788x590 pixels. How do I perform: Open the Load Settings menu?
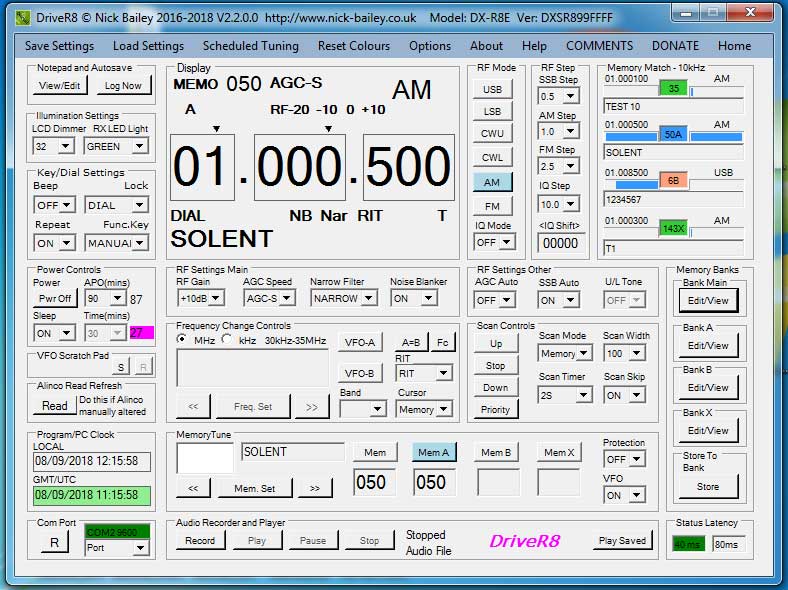148,46
